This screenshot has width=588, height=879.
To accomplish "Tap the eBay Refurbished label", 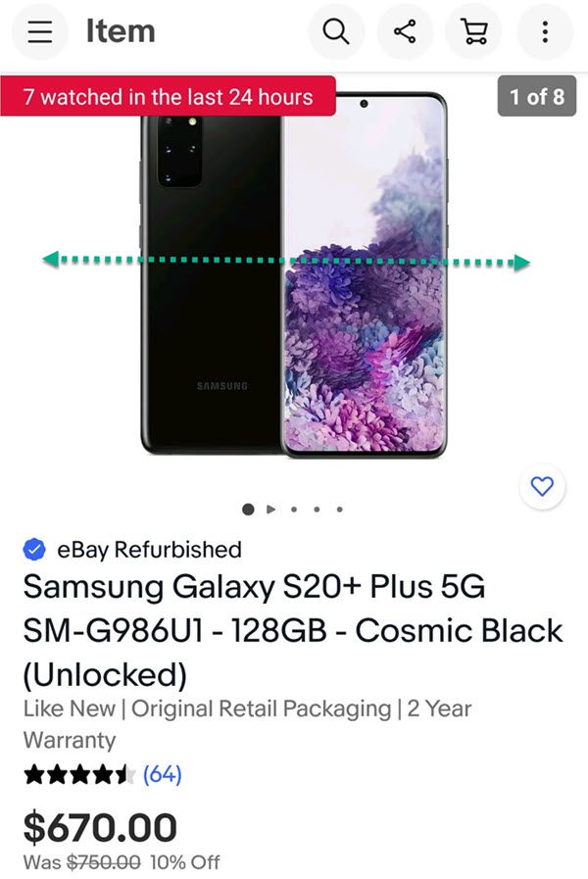I will click(x=150, y=550).
